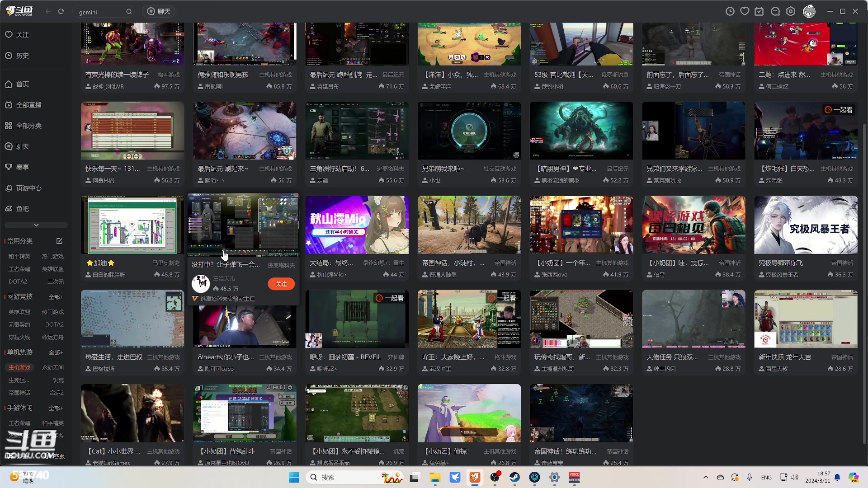
Task: Refresh the page with the reload icon
Action: pos(61,12)
